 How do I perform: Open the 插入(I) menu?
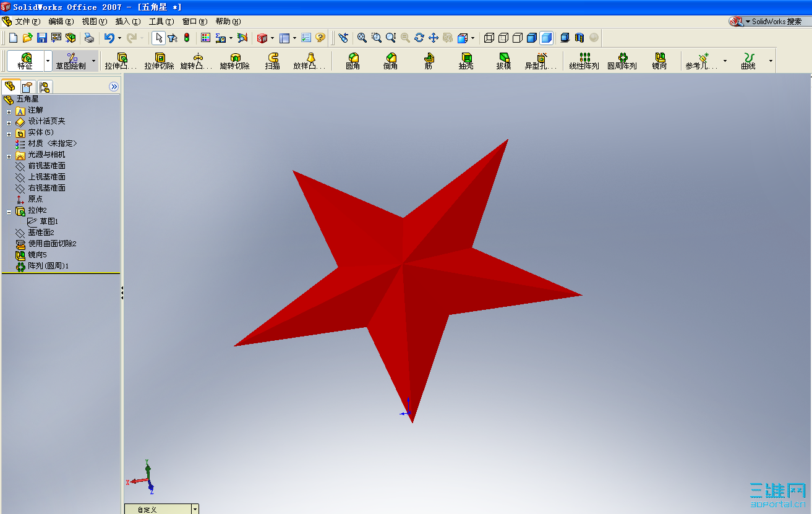pyautogui.click(x=128, y=21)
